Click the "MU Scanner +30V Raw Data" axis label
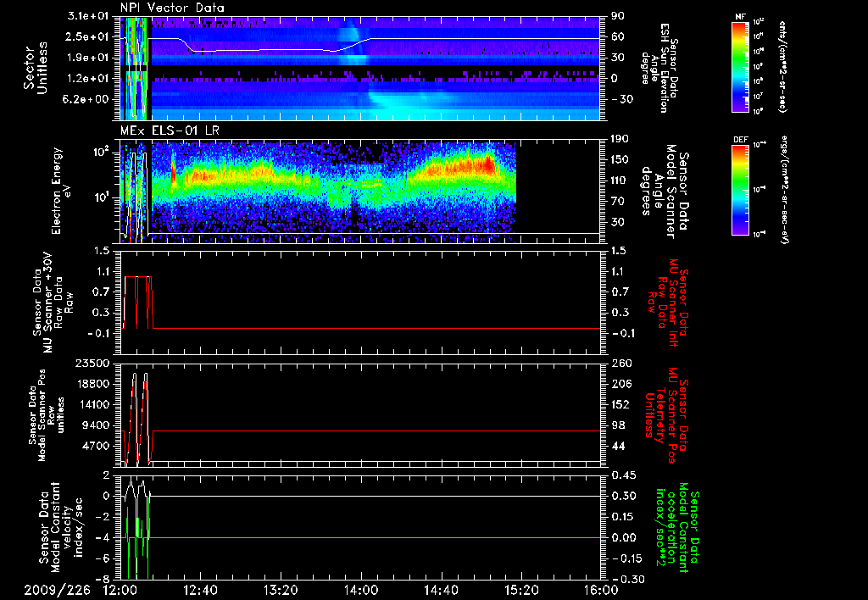 (x=53, y=303)
